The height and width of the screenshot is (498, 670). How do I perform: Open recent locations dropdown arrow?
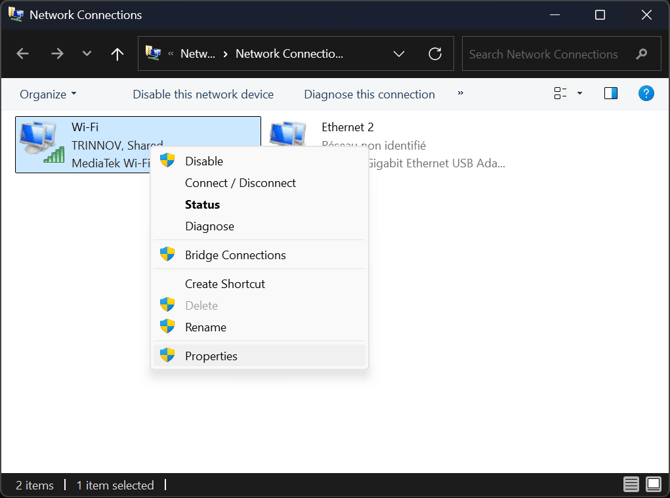pyautogui.click(x=87, y=54)
